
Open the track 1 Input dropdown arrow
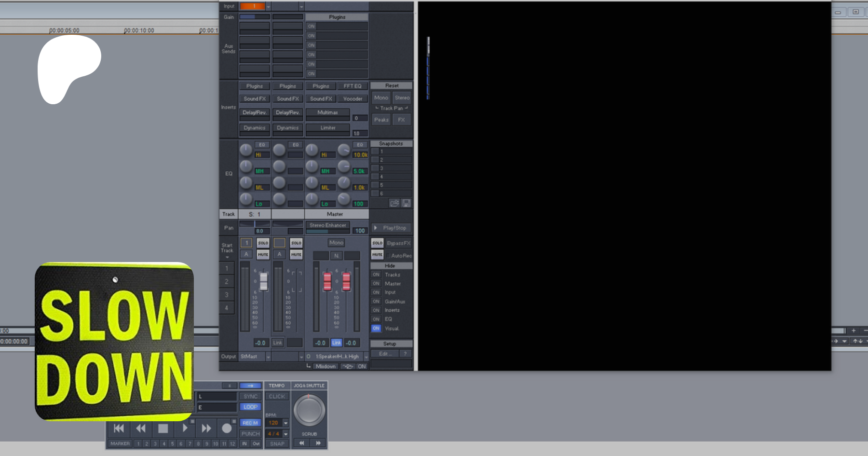pos(268,6)
